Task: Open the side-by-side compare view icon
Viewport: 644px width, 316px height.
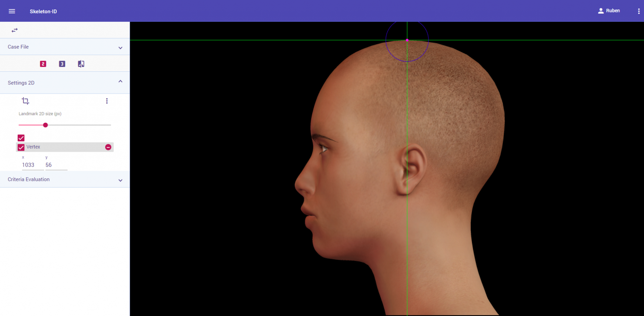Action: pos(81,64)
